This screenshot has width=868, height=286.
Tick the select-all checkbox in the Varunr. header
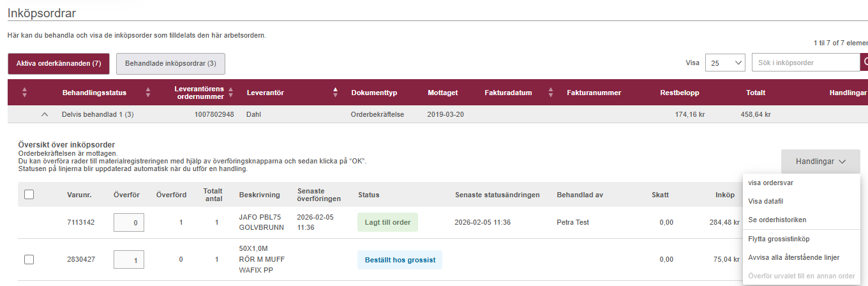click(x=29, y=194)
